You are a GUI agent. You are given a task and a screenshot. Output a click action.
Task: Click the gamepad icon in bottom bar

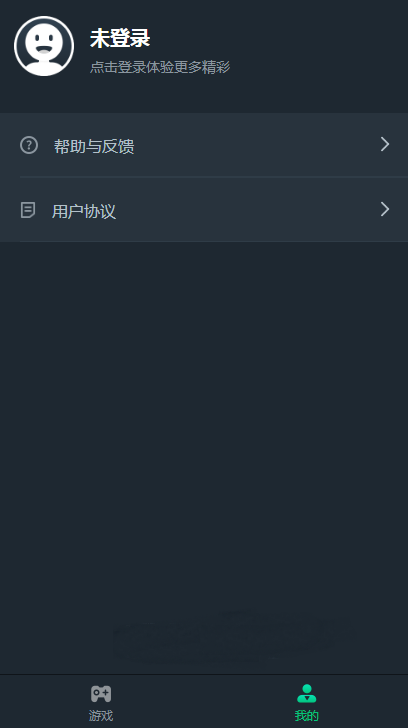pyautogui.click(x=101, y=694)
